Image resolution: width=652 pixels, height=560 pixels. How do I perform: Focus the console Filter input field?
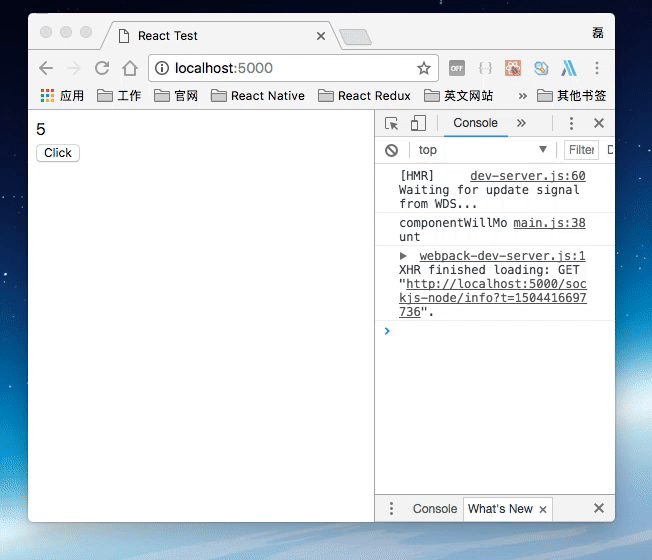pyautogui.click(x=581, y=150)
